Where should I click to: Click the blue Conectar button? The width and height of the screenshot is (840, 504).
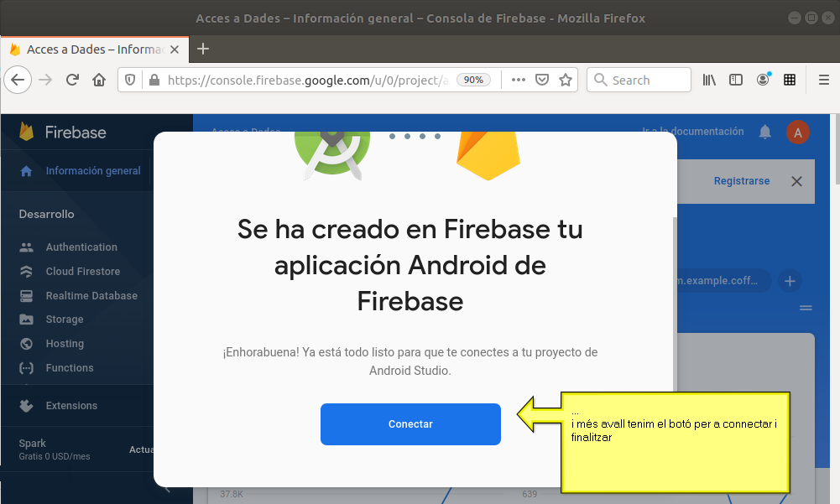(x=410, y=423)
